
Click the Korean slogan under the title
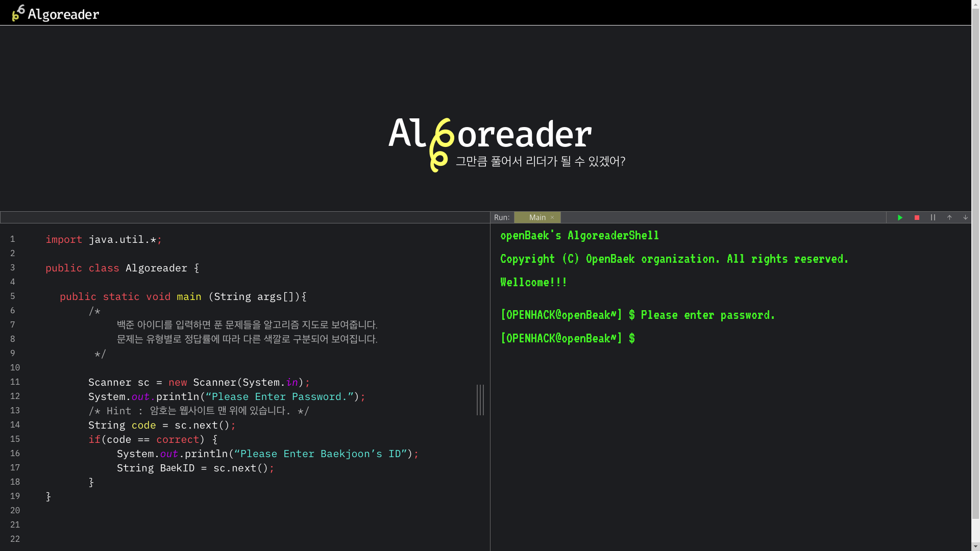pos(540,161)
